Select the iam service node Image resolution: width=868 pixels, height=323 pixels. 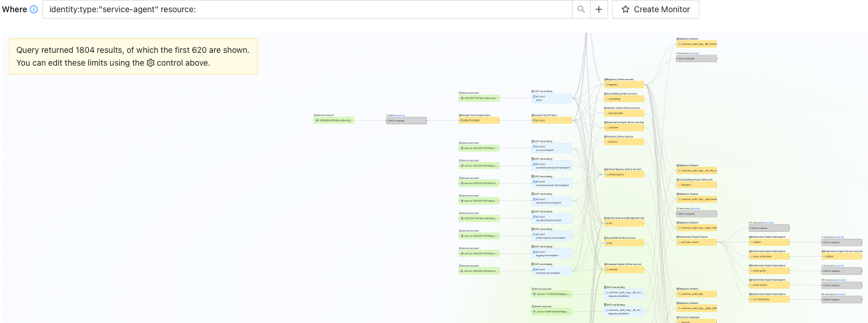pos(624,223)
